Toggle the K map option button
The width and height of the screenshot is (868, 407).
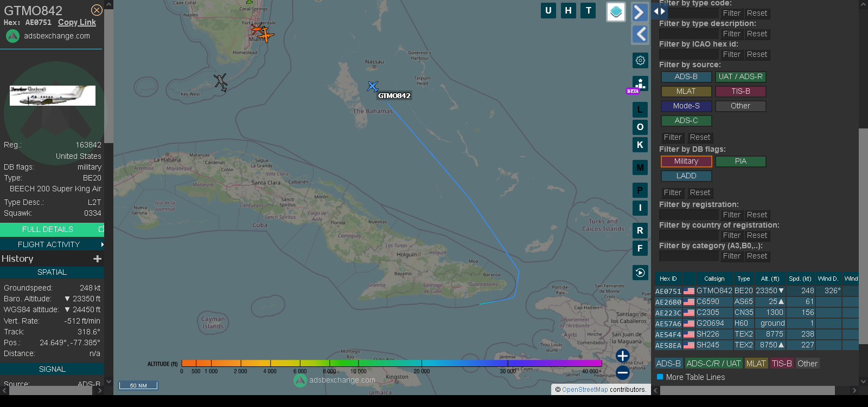pos(640,145)
